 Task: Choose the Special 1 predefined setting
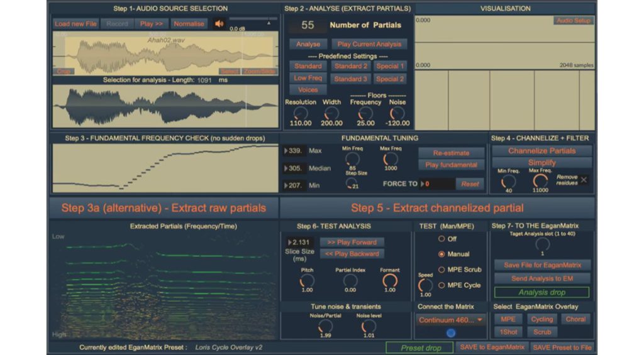(390, 66)
